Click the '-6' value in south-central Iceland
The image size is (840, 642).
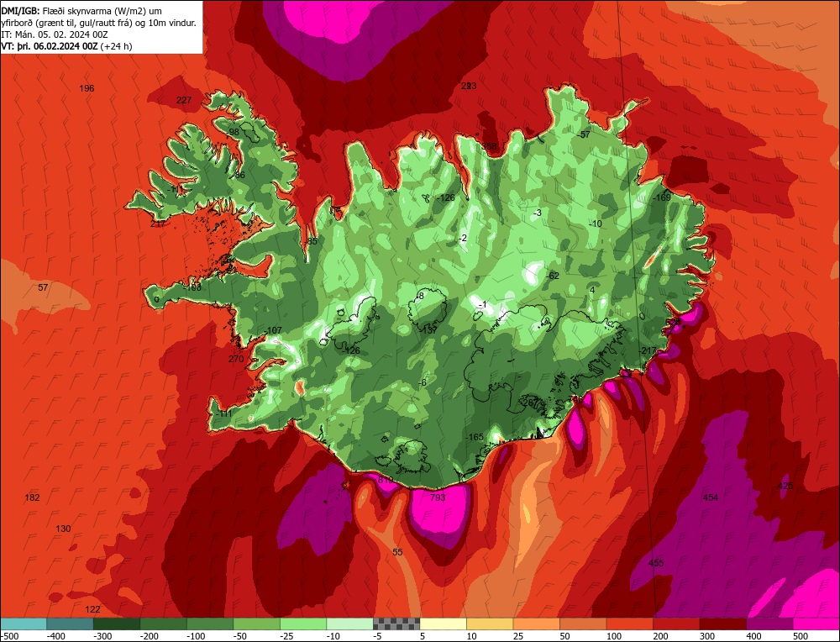pyautogui.click(x=423, y=382)
